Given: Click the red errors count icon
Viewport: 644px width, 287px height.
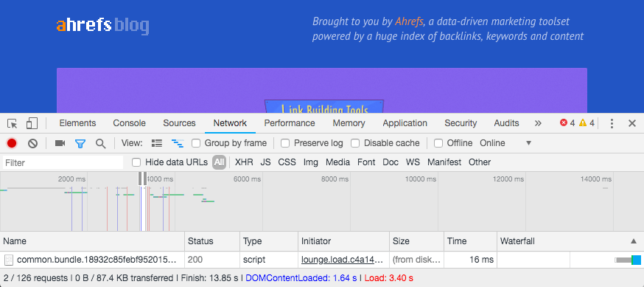Looking at the screenshot, I should 564,123.
